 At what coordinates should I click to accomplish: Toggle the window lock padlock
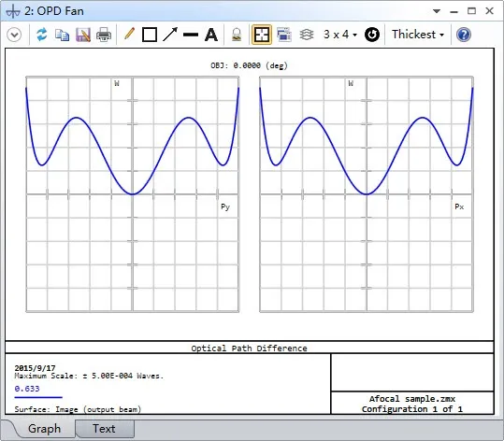237,35
